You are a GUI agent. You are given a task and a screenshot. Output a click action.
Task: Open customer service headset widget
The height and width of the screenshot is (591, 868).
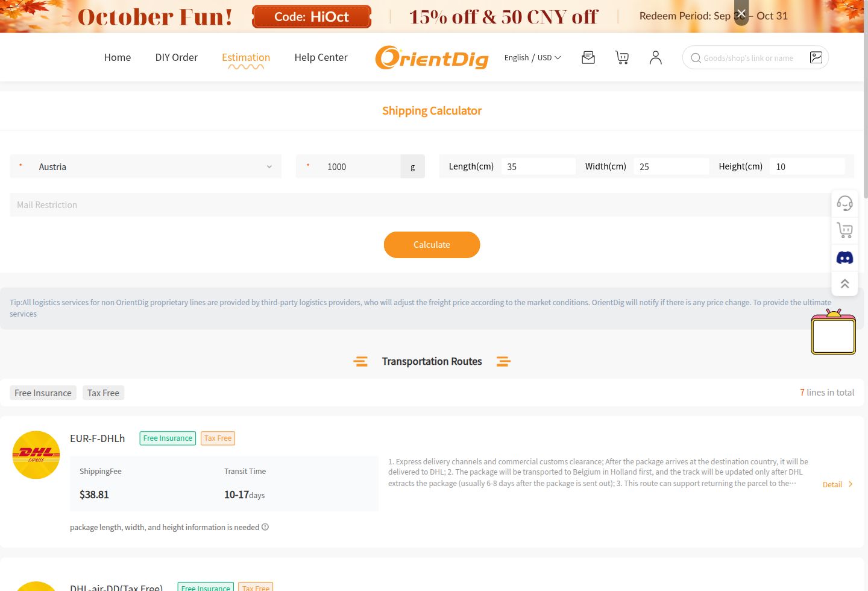tap(844, 203)
